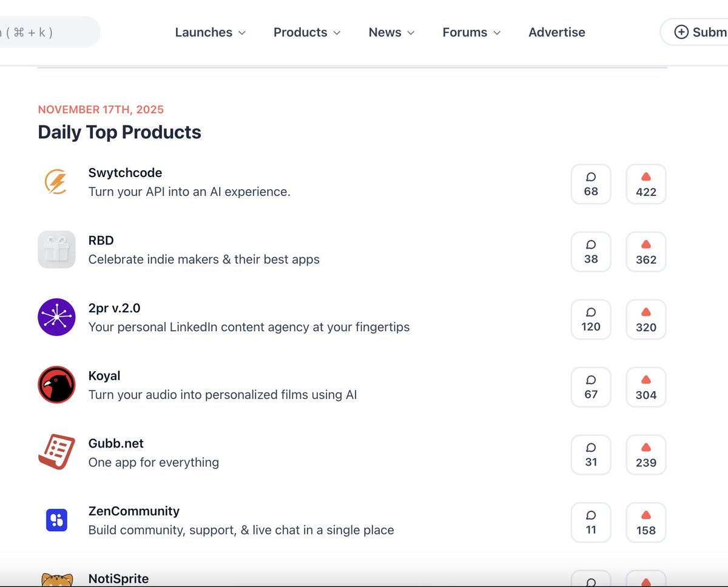View Gubb.net's 31 comments

pyautogui.click(x=591, y=454)
